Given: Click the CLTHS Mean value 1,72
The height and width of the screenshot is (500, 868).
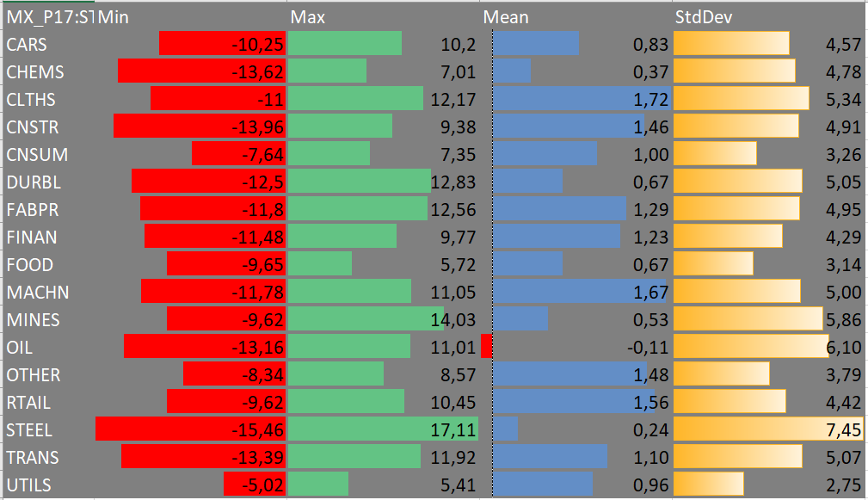Looking at the screenshot, I should coord(650,100).
